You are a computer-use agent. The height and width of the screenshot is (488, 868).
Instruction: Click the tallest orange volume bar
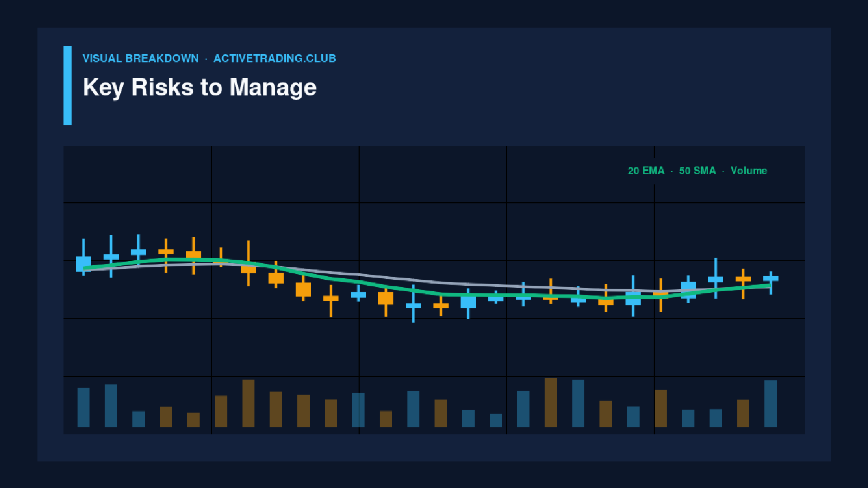551,402
